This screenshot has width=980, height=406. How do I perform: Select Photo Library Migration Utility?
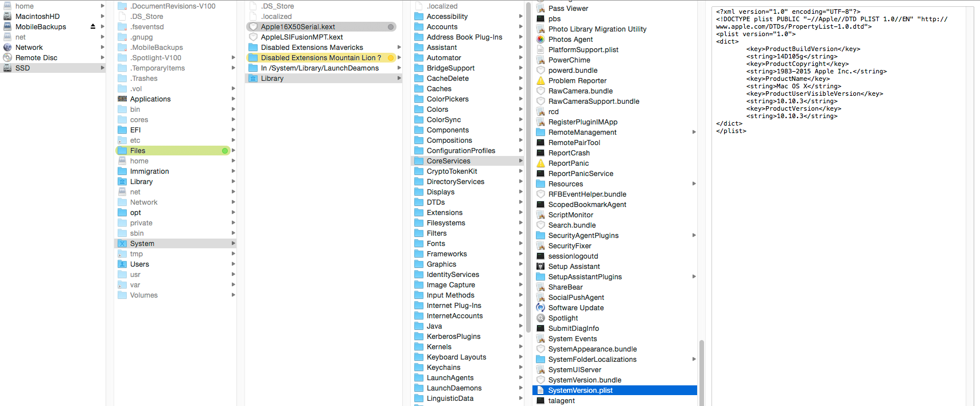[x=615, y=29]
